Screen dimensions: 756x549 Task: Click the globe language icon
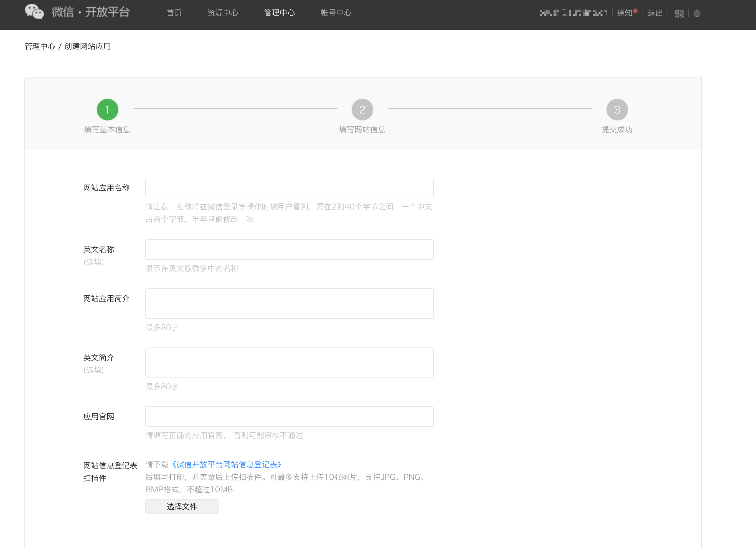[697, 13]
